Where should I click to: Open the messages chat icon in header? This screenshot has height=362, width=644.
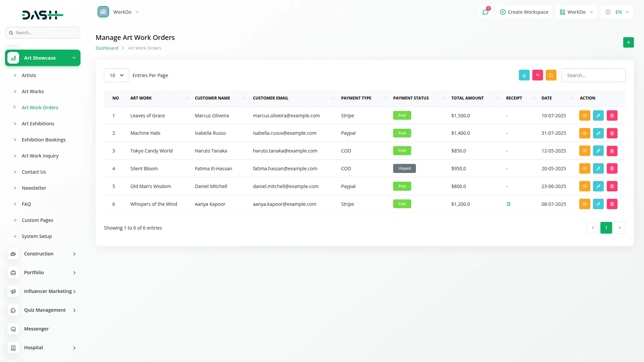tap(485, 12)
